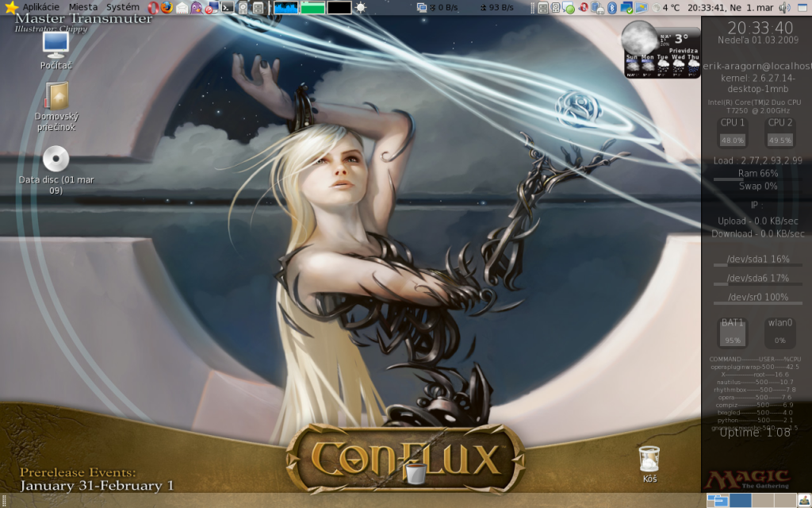This screenshot has width=812, height=508.
Task: Open the Systém menu
Action: (x=123, y=7)
